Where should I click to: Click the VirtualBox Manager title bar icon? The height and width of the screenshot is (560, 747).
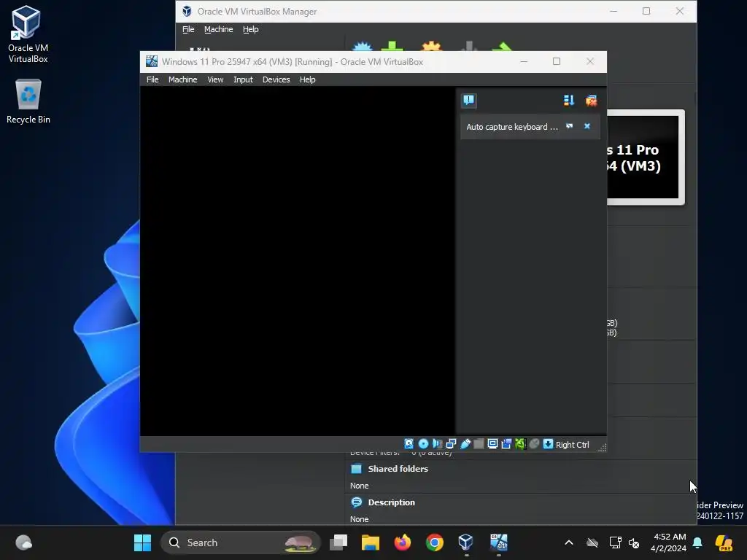tap(187, 11)
